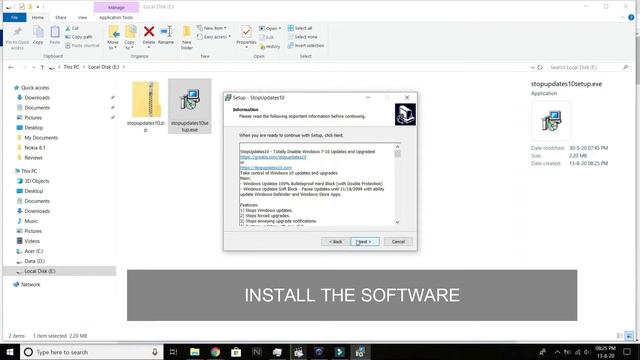Viewport: 640px width, 360px height.
Task: Switch to the View ribbon tab
Action: (x=82, y=18)
